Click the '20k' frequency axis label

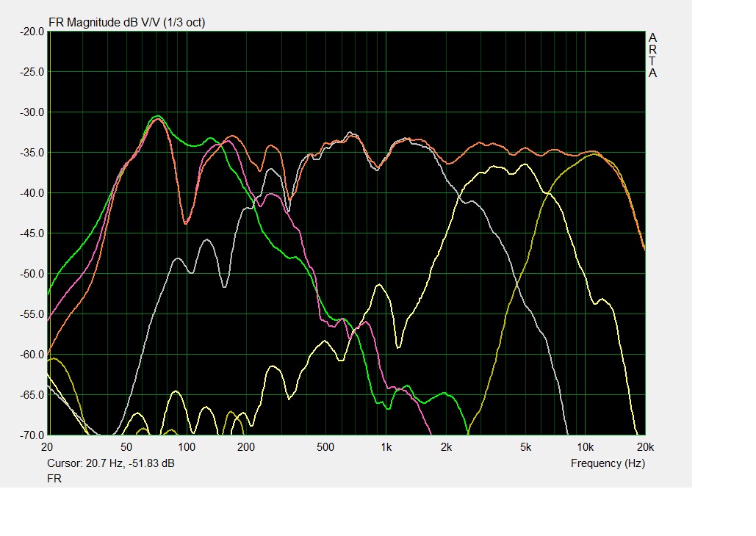(x=646, y=447)
